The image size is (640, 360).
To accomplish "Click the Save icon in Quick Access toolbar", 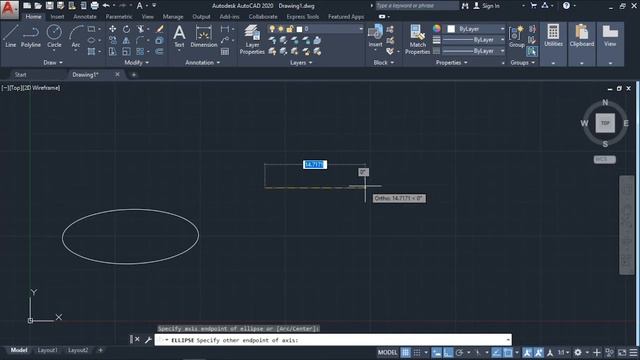I will [49, 6].
